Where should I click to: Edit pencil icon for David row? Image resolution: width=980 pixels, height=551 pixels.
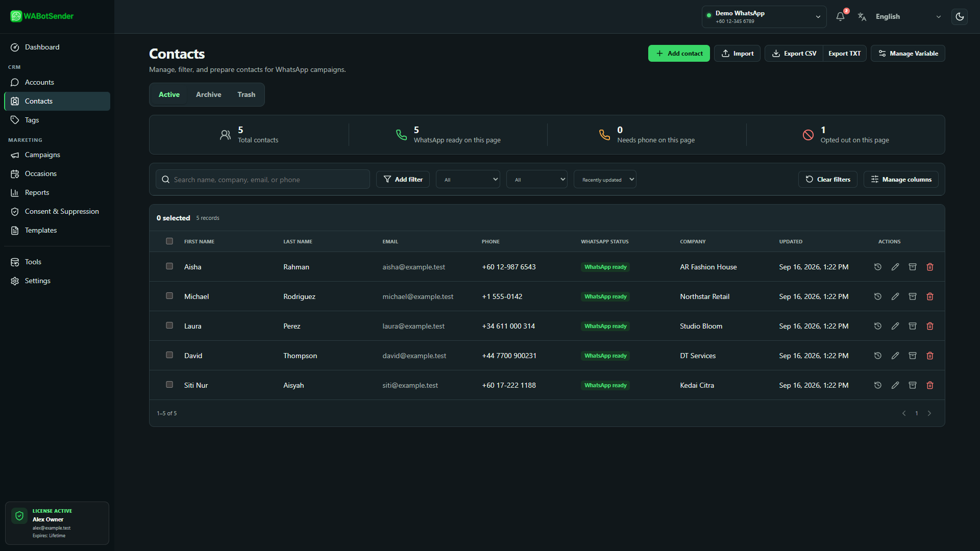tap(895, 356)
